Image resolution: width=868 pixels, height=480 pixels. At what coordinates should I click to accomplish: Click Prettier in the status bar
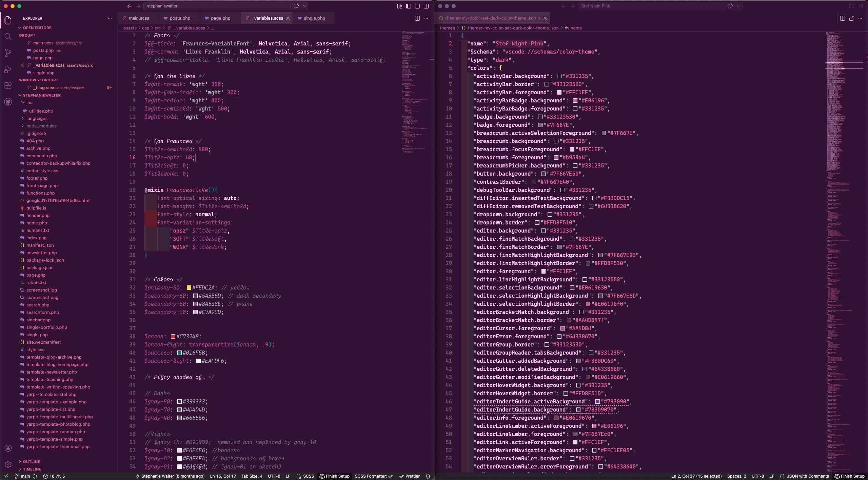pos(410,476)
